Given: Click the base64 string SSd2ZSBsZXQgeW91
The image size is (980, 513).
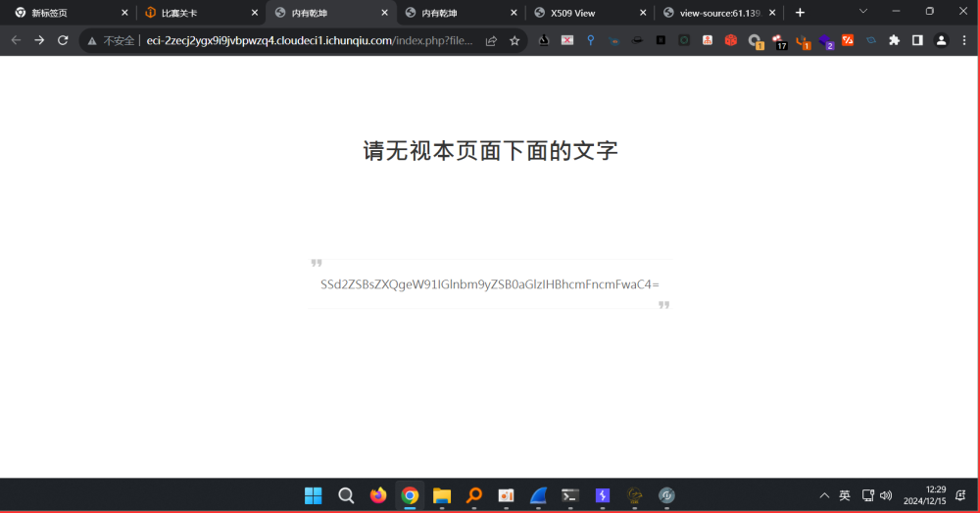Looking at the screenshot, I should pyautogui.click(x=490, y=284).
